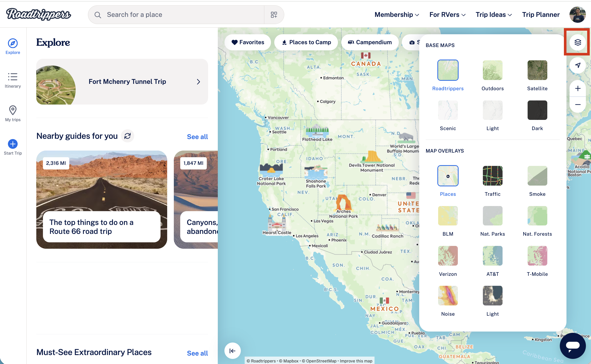The image size is (591, 364).
Task: Zoom in with the plus button
Action: (x=577, y=88)
